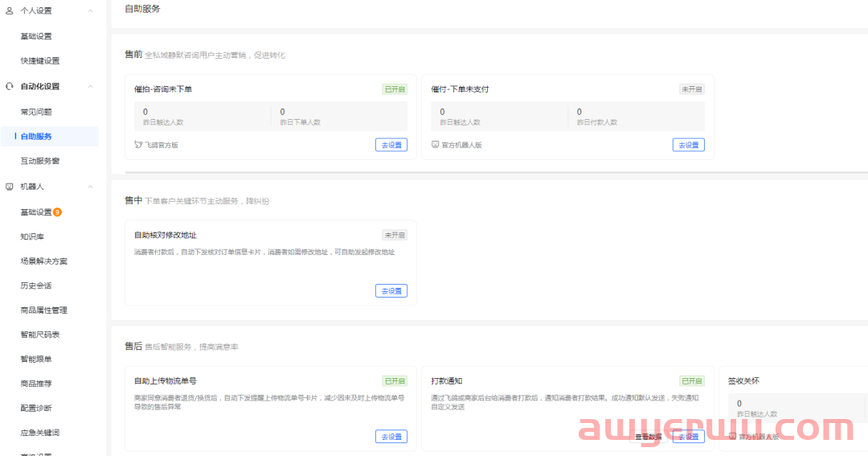This screenshot has width=868, height=456.
Task: Collapse the 机器人 section chevron
Action: coord(90,187)
